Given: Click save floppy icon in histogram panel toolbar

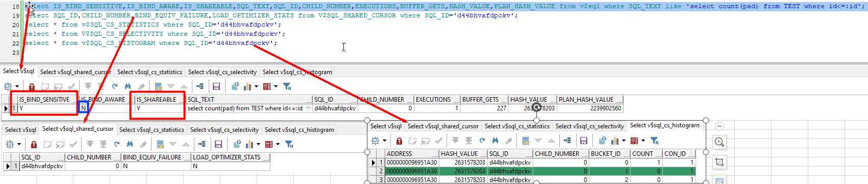Looking at the screenshot, I should click(x=584, y=141).
